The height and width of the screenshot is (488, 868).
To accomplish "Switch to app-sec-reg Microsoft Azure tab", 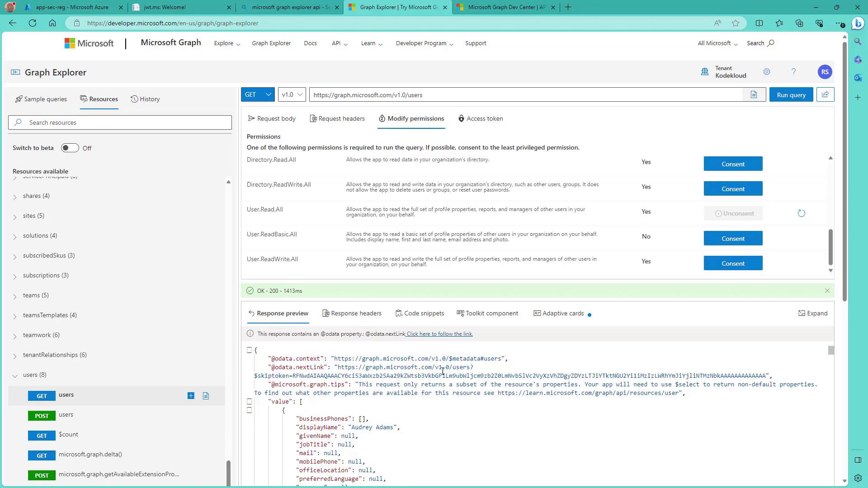I will [x=72, y=7].
